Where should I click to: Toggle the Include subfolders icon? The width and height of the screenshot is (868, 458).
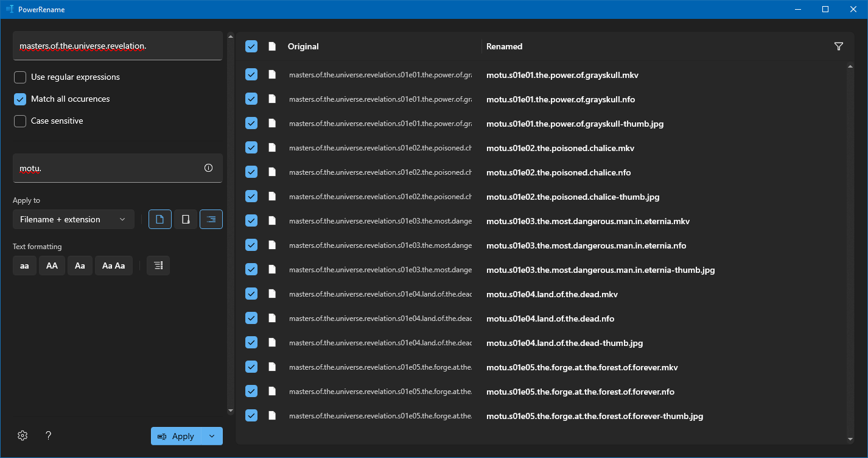point(211,219)
